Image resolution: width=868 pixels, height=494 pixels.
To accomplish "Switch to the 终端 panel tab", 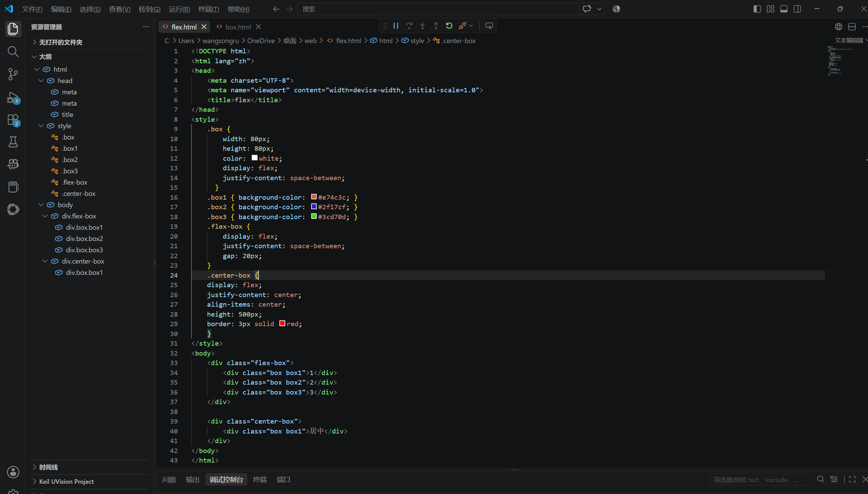I will click(260, 480).
